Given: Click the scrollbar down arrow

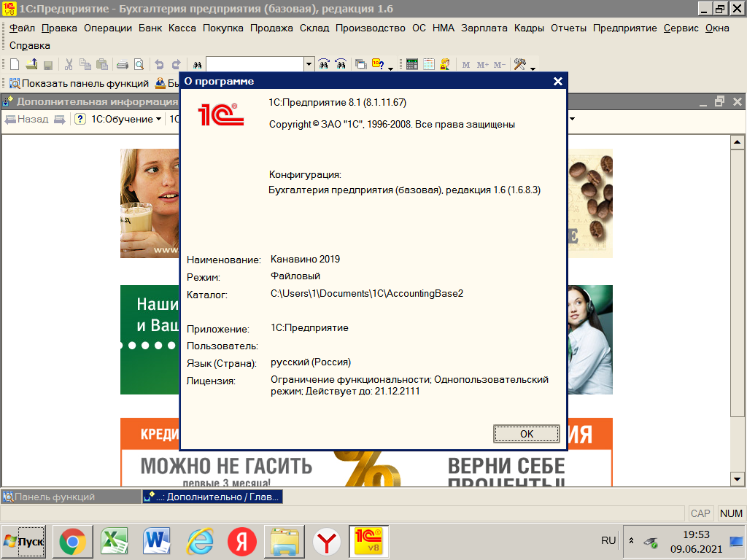Looking at the screenshot, I should 737,480.
